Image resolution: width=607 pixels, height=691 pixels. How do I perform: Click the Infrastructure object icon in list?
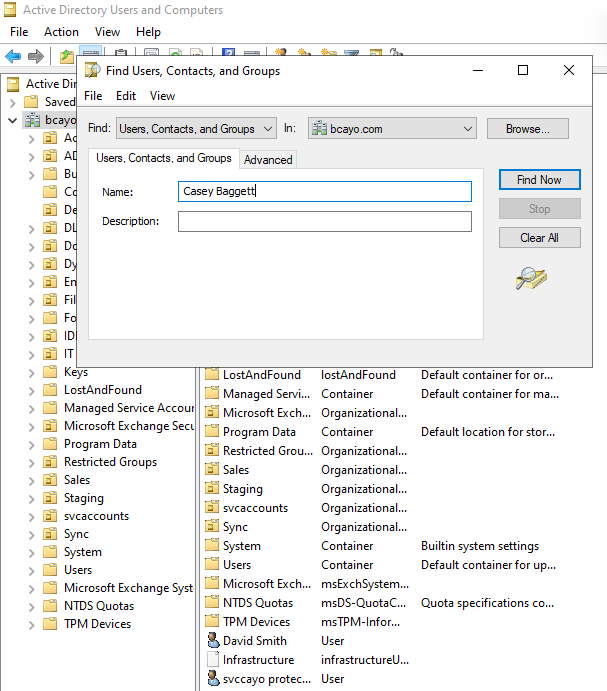tap(212, 660)
